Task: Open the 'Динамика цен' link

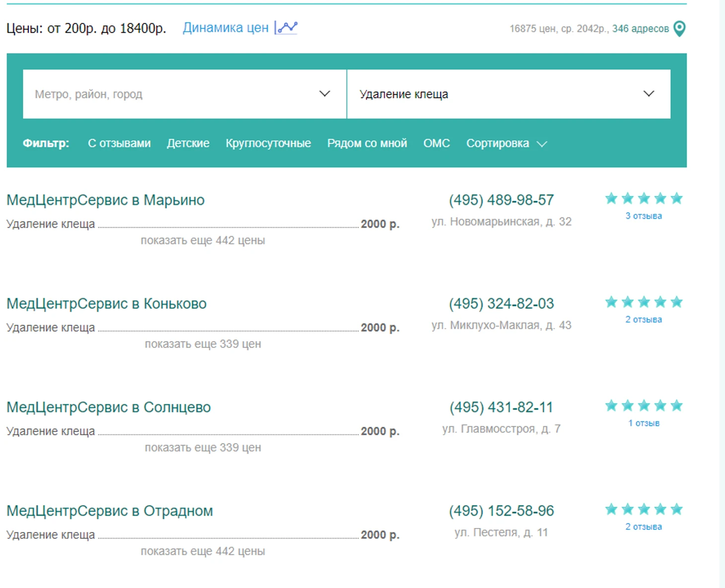Action: point(225,28)
